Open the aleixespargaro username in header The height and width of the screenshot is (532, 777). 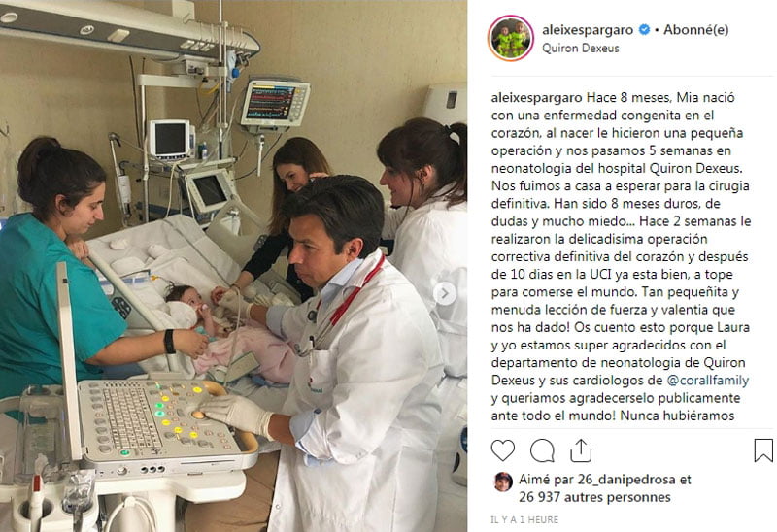(x=588, y=30)
